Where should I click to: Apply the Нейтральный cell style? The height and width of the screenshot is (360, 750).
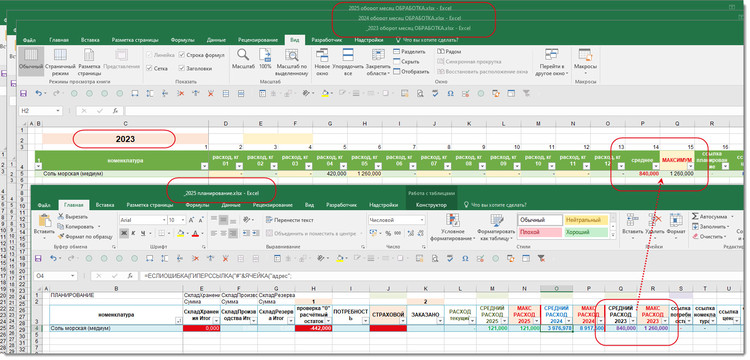click(x=586, y=220)
